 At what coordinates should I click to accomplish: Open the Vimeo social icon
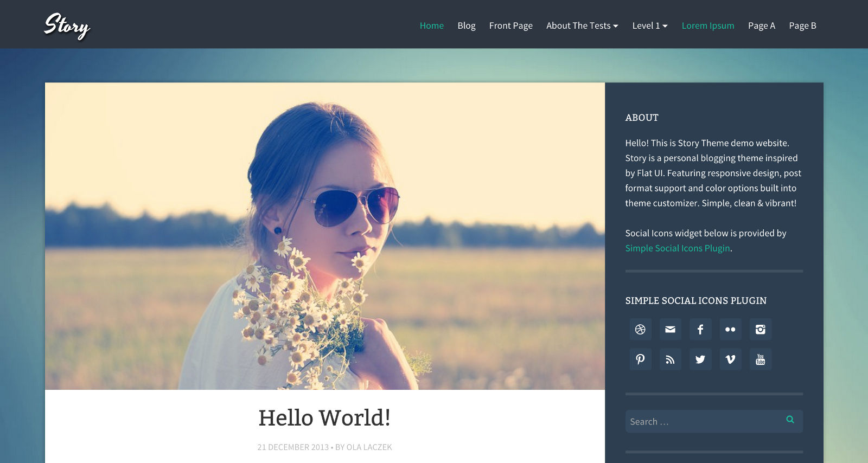[730, 359]
